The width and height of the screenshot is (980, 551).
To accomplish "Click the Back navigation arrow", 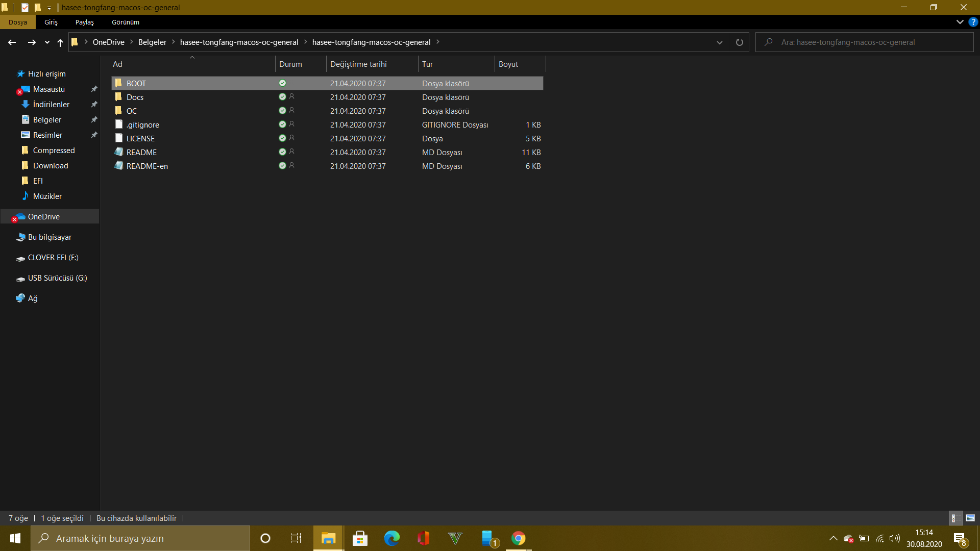I will (12, 42).
